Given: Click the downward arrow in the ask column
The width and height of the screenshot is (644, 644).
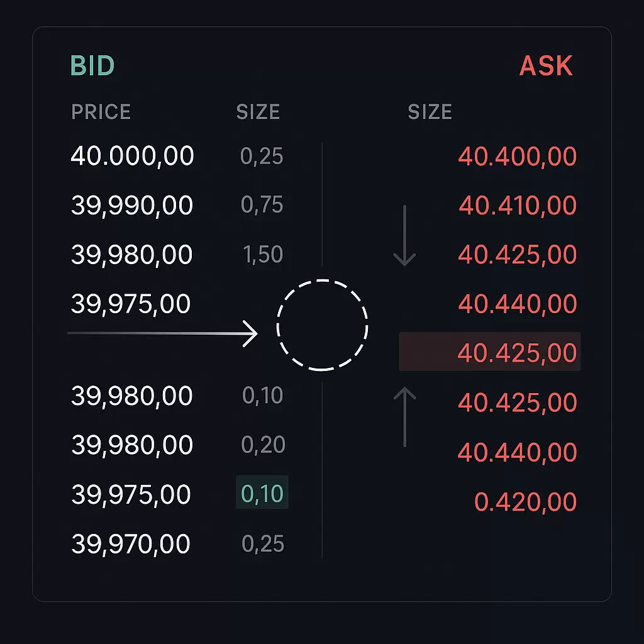Looking at the screenshot, I should tap(404, 235).
